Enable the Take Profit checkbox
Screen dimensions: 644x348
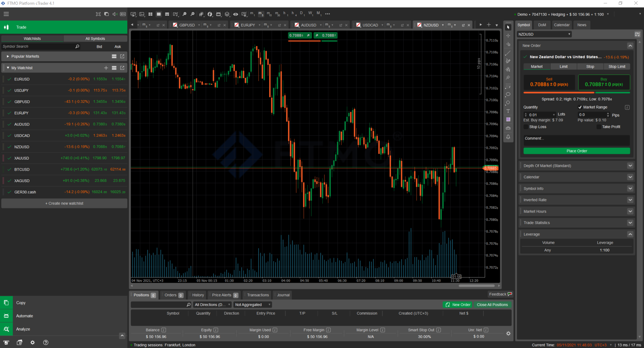point(599,127)
